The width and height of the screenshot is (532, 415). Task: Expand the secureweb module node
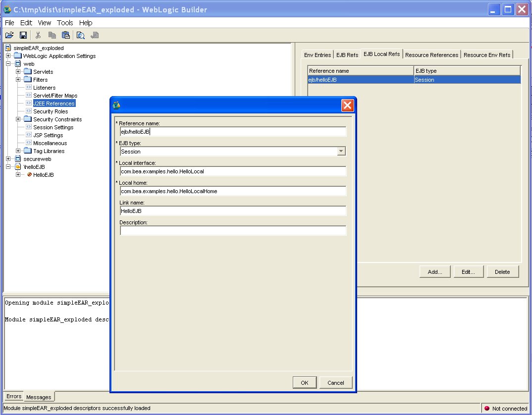coord(8,159)
